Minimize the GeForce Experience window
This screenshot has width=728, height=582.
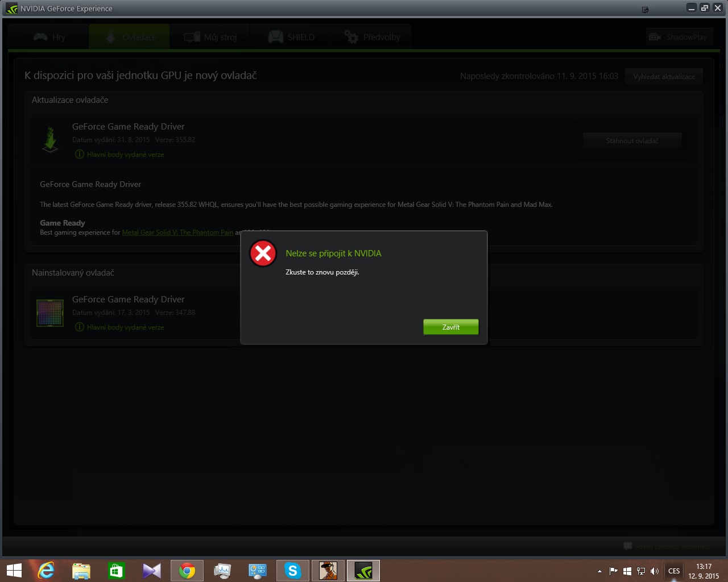pos(691,8)
